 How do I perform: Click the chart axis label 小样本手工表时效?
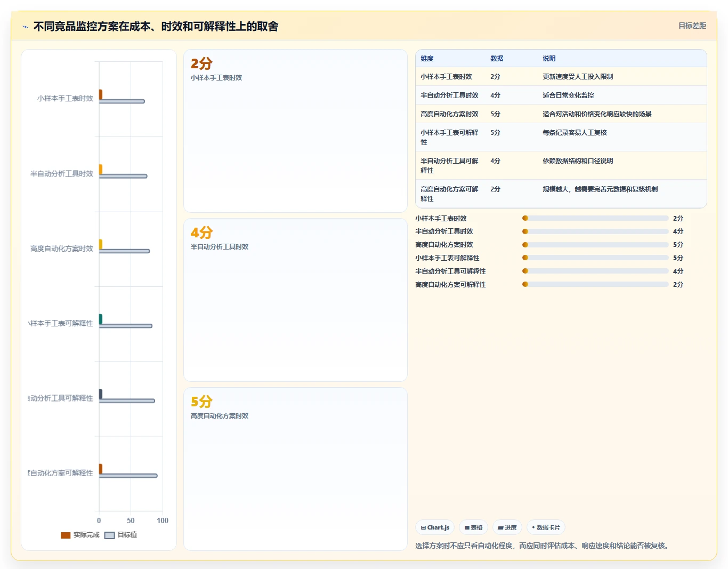point(65,99)
